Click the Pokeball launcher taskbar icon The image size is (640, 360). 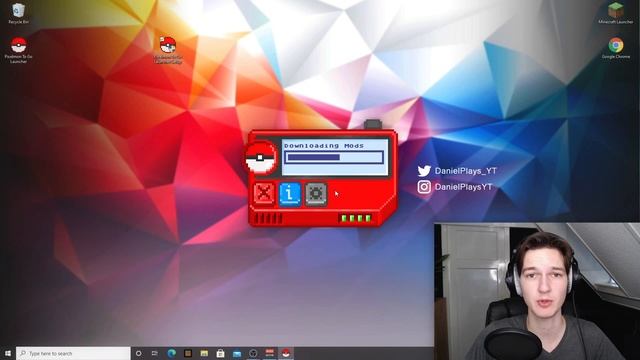(286, 353)
